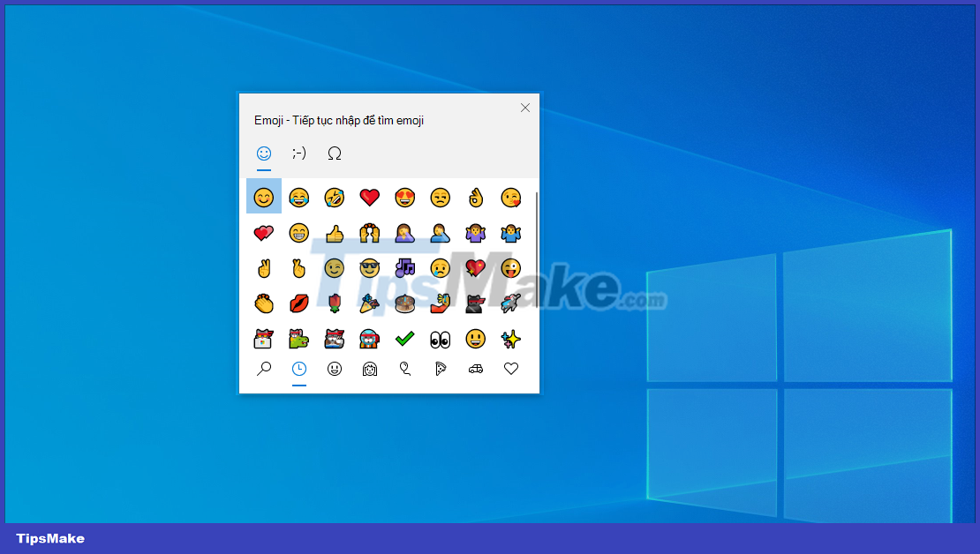Select the birthday cake emoji

point(404,303)
